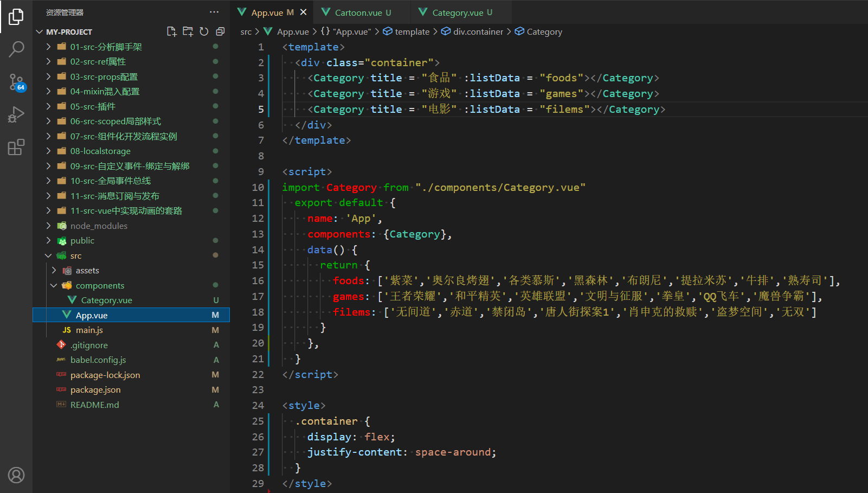Viewport: 868px width, 493px height.
Task: Switch to the Category.vue tab
Action: click(462, 12)
